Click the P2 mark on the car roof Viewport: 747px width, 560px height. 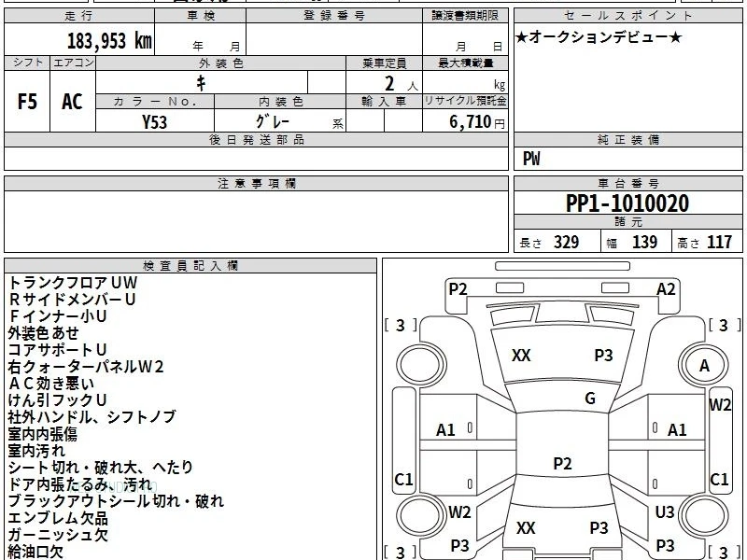pyautogui.click(x=562, y=463)
